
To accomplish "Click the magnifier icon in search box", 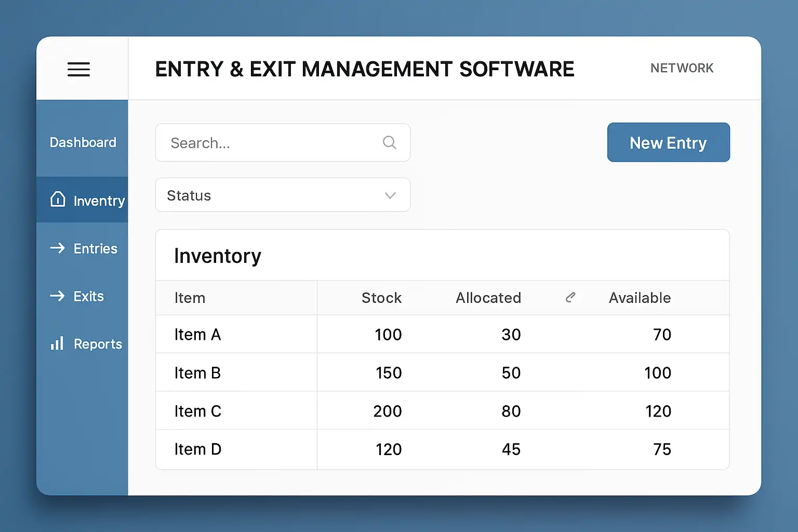I will pos(389,142).
